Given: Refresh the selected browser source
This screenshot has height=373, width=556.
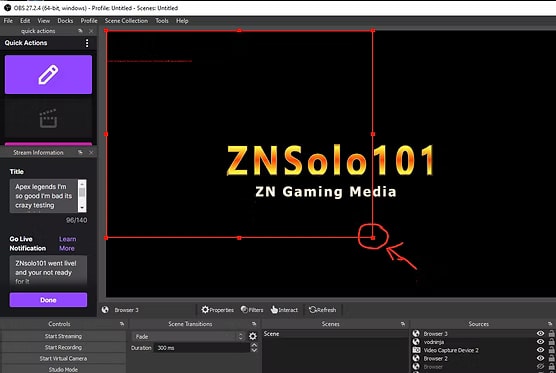Looking at the screenshot, I should tap(322, 310).
